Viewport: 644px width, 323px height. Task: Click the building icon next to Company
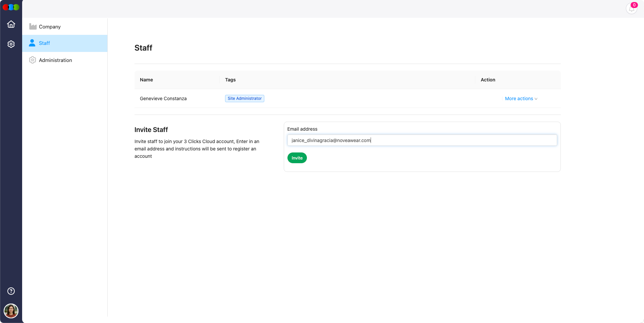click(x=33, y=26)
